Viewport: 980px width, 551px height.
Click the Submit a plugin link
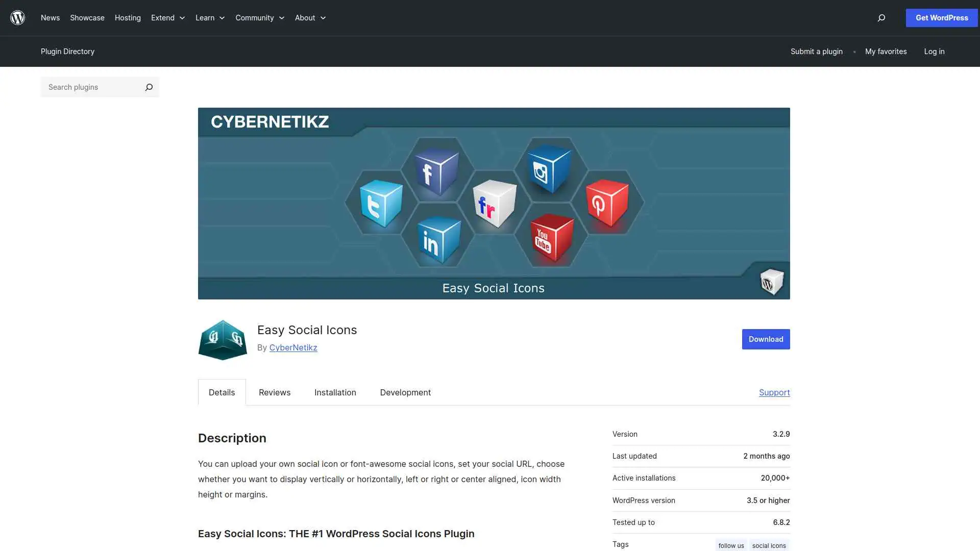tap(816, 51)
